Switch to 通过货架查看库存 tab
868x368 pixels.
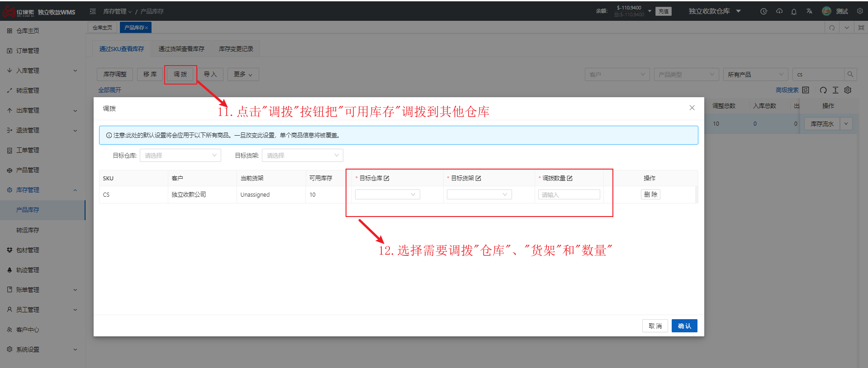(181, 49)
